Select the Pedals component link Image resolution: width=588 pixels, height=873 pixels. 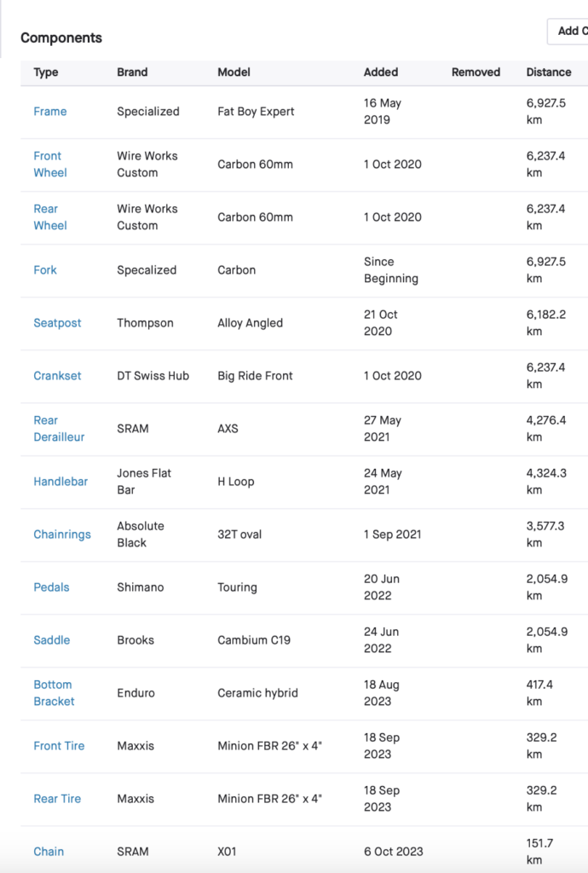(51, 587)
